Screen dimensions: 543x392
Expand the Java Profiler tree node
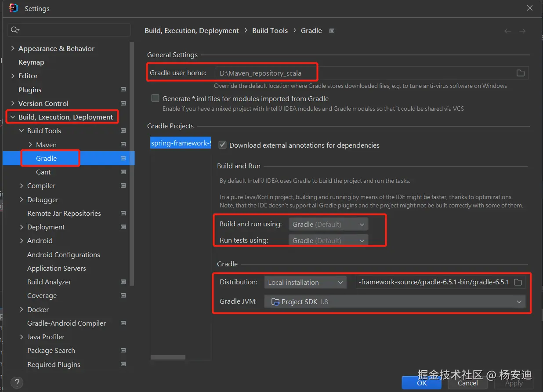(x=22, y=337)
